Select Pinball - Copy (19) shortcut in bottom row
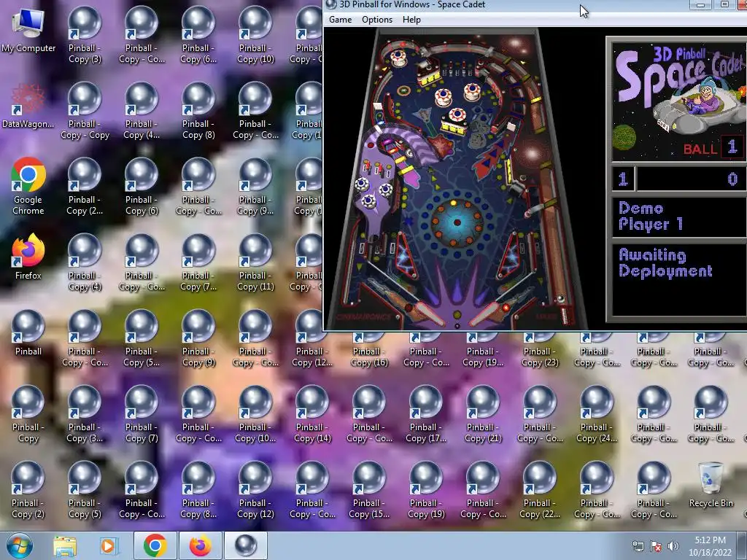Image resolution: width=747 pixels, height=560 pixels. tap(426, 489)
